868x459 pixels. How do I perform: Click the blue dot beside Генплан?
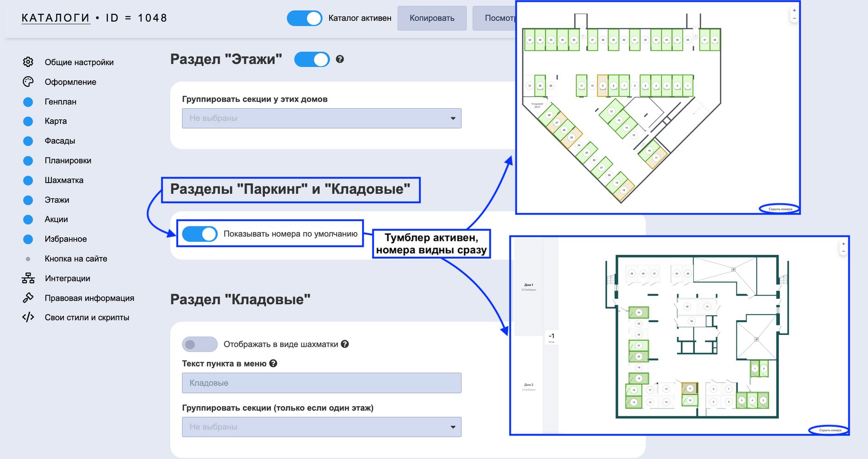28,102
